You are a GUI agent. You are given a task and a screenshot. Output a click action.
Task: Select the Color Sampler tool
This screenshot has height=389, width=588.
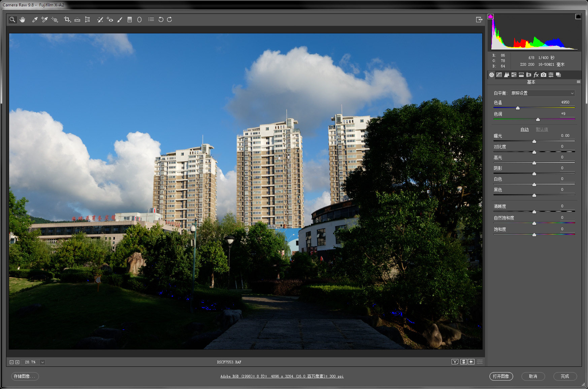(44, 20)
